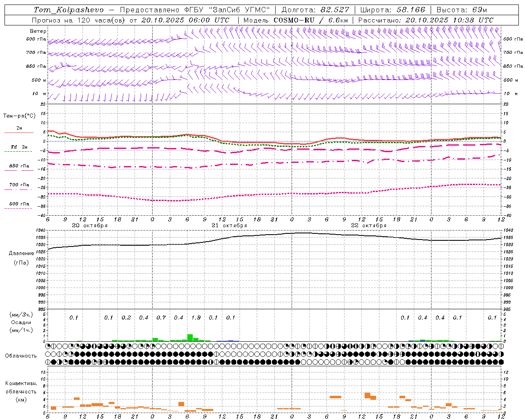Click the 0.7 precipitation total value

161,317
